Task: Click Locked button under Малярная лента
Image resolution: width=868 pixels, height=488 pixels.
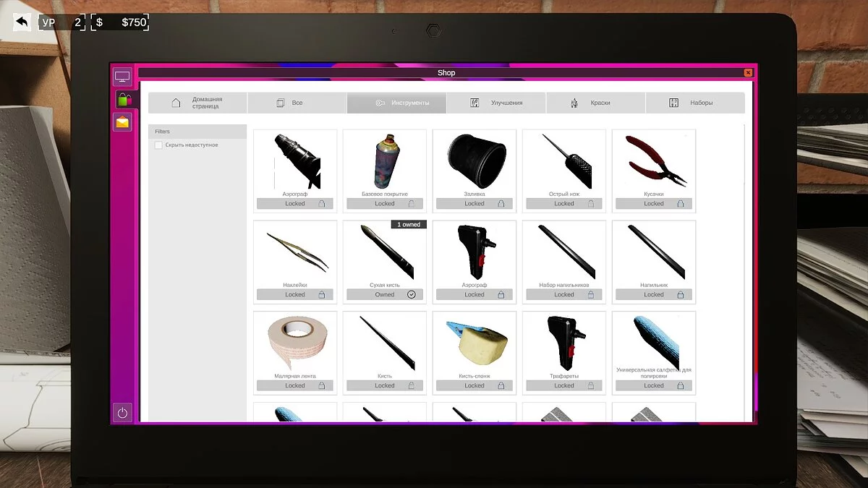Action: tap(295, 386)
